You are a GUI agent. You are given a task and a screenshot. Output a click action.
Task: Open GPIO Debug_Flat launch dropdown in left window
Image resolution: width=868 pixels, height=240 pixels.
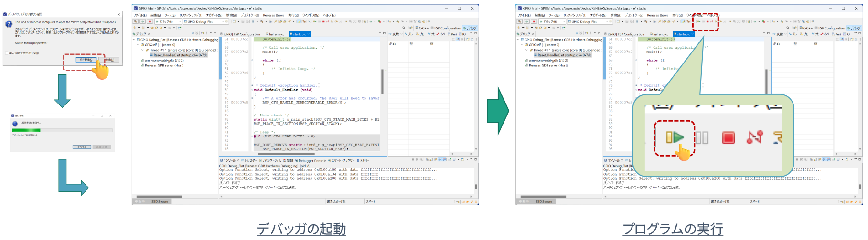click(224, 21)
